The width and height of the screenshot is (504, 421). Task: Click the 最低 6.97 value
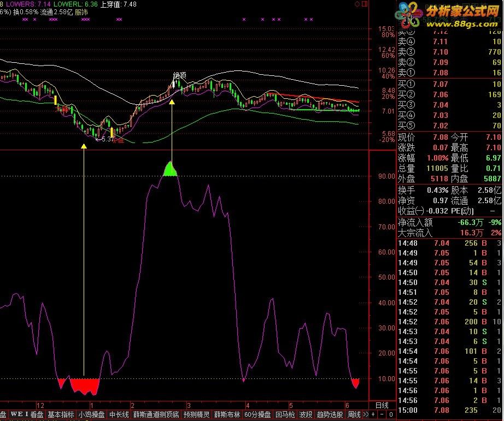pyautogui.click(x=494, y=158)
